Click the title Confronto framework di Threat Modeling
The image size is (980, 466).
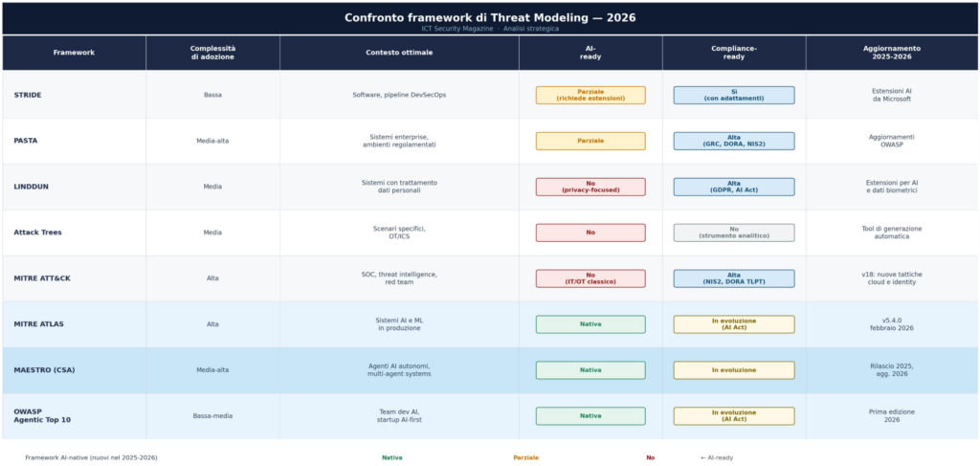(x=490, y=17)
